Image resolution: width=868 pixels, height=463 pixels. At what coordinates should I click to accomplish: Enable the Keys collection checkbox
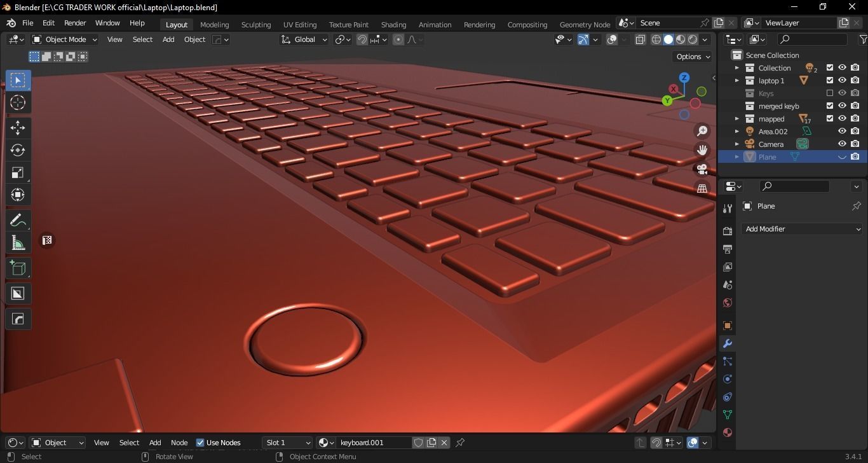pyautogui.click(x=829, y=93)
